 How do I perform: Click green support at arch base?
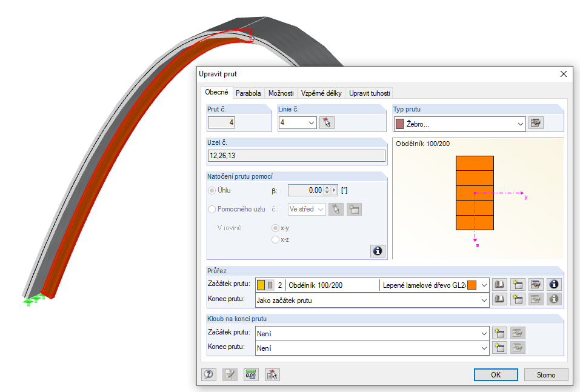(x=35, y=300)
